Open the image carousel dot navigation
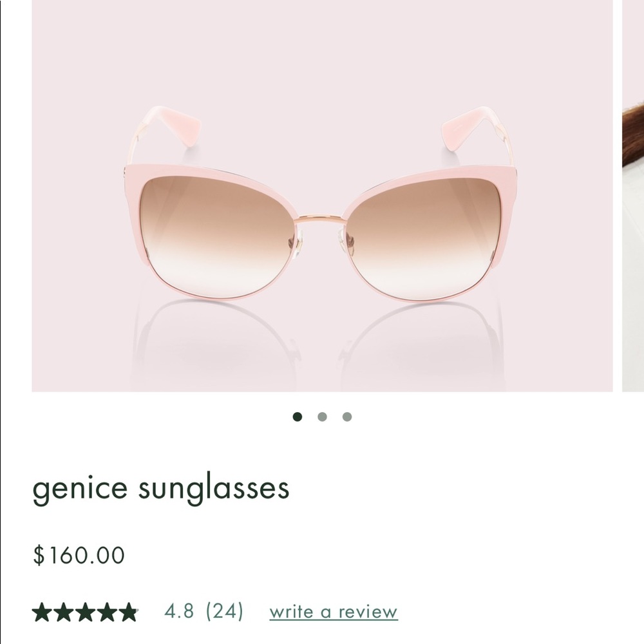The height and width of the screenshot is (644, 644). 323,417
